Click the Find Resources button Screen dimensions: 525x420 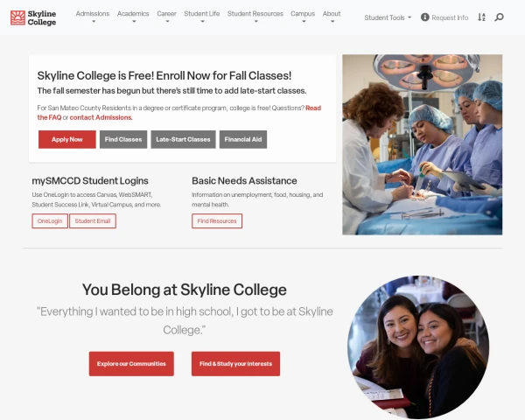(x=217, y=221)
